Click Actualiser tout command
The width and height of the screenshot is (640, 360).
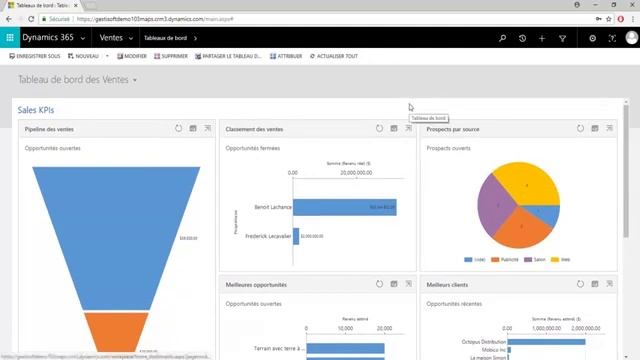[x=333, y=56]
